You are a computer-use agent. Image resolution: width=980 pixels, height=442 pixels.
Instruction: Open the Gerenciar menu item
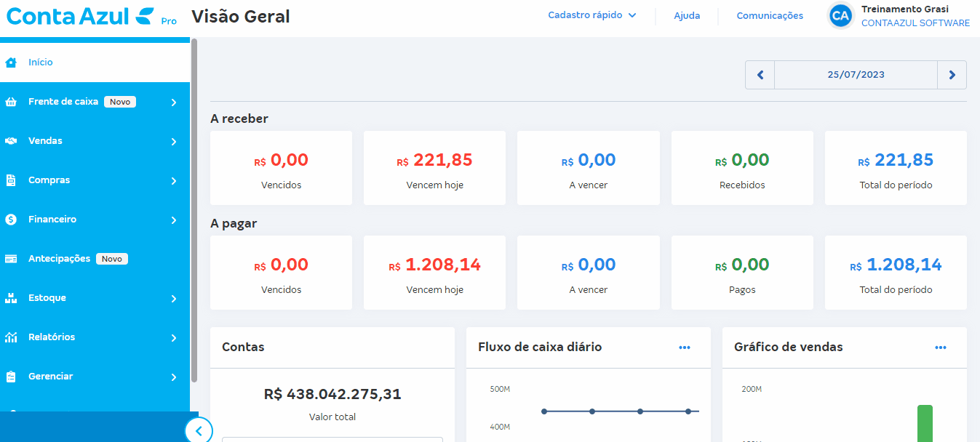(95, 377)
